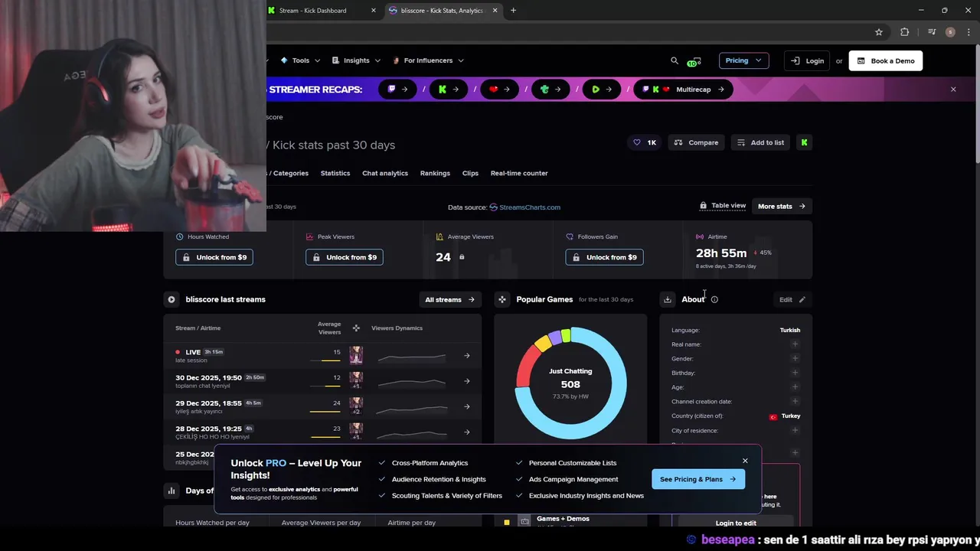Open the comparison list icon with badge 10

(x=694, y=61)
